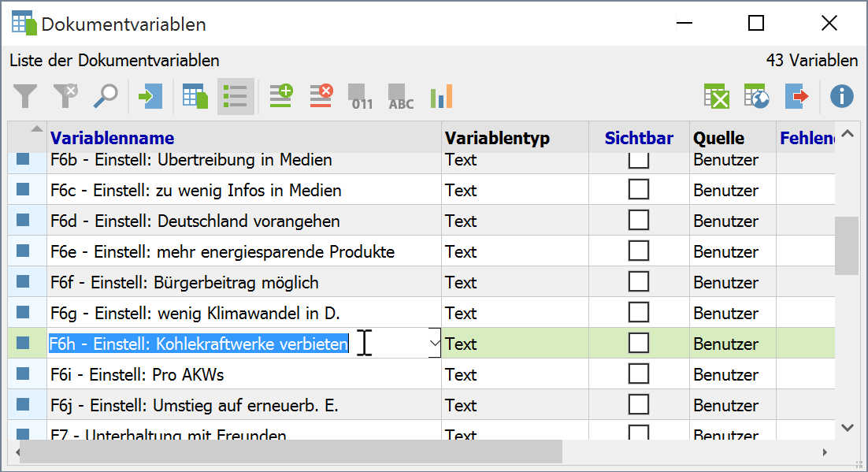
Task: Click the Dokumentvariablen window title icon
Action: tap(24, 24)
